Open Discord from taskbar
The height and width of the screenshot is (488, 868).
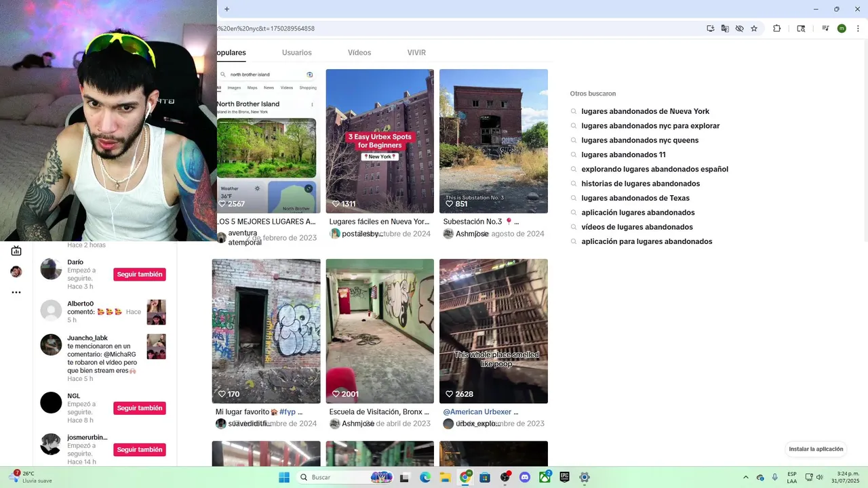(x=525, y=477)
